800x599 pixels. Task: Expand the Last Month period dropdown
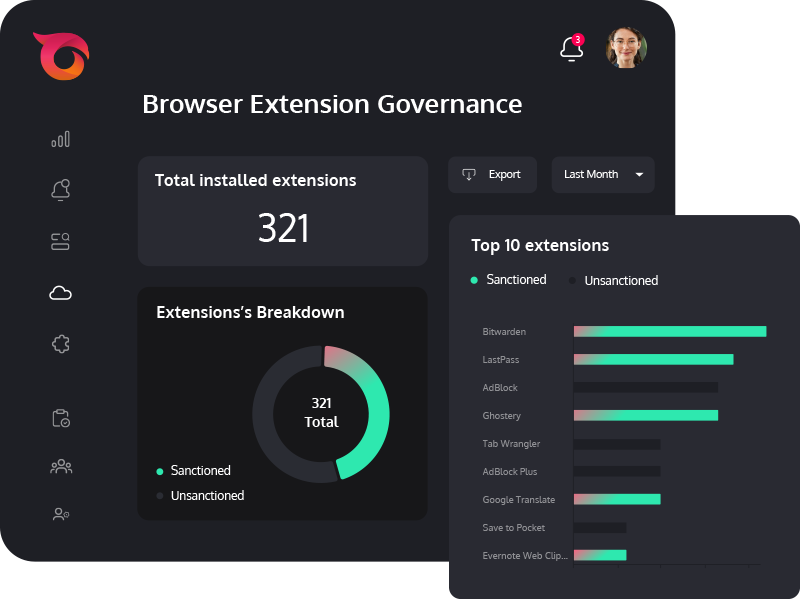point(603,174)
